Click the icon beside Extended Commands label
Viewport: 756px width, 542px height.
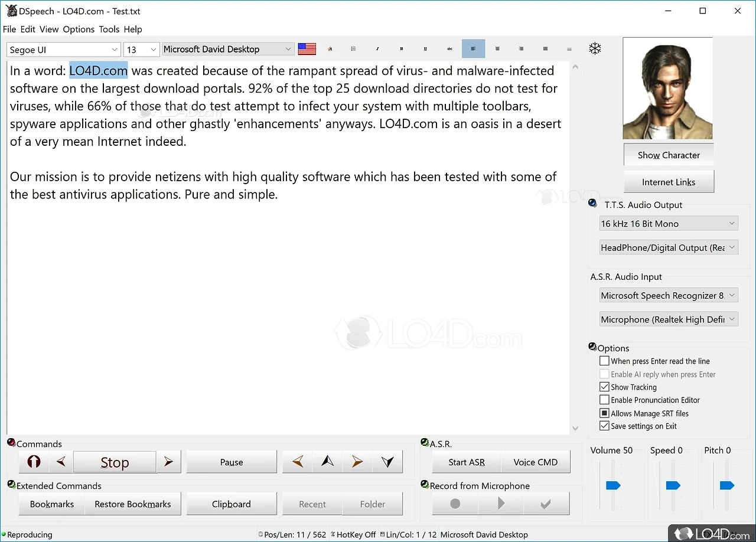click(11, 485)
